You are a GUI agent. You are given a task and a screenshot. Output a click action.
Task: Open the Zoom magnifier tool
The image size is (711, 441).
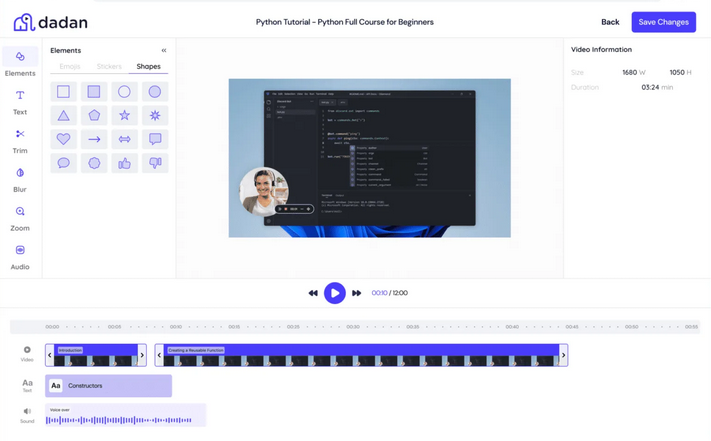[20, 218]
